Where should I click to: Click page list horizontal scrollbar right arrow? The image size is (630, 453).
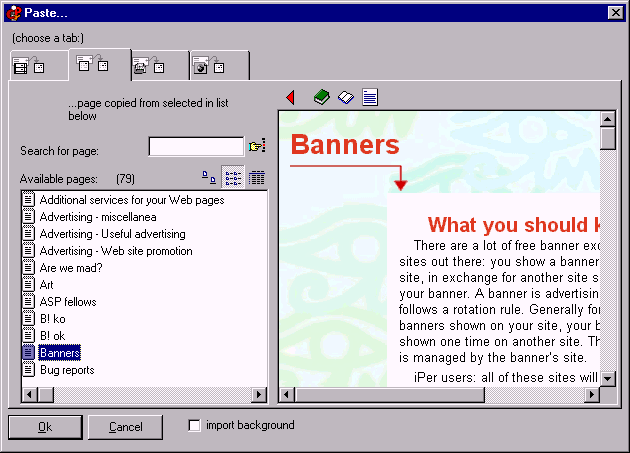(260, 395)
